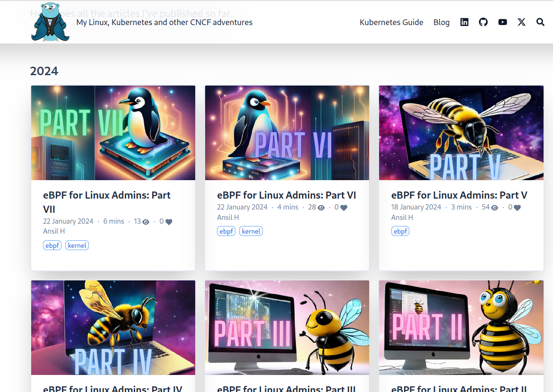Open the X (Twitter) profile icon
This screenshot has height=392, width=553.
click(521, 22)
